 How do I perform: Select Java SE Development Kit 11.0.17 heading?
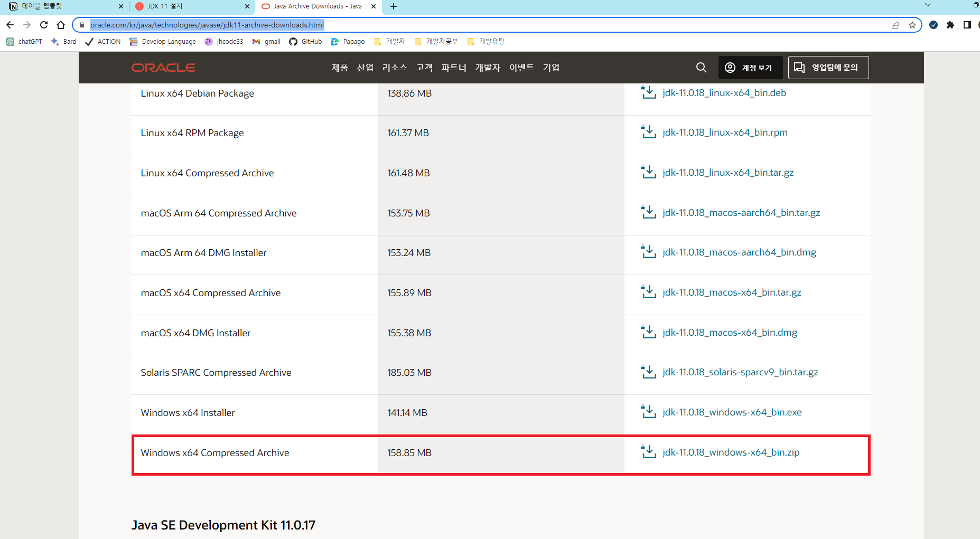(x=223, y=525)
